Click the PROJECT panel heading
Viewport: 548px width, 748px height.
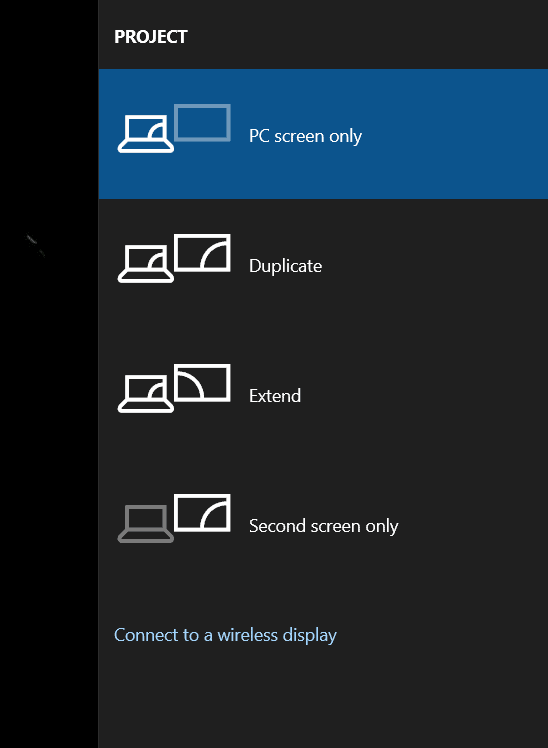(151, 37)
